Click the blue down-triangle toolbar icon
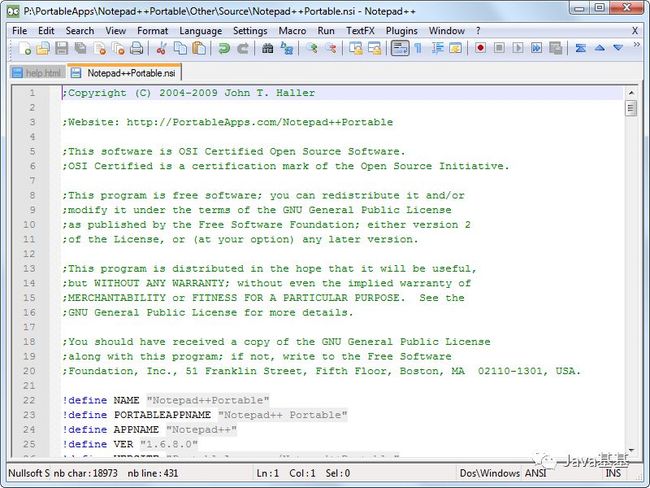This screenshot has height=488, width=650. [618, 48]
